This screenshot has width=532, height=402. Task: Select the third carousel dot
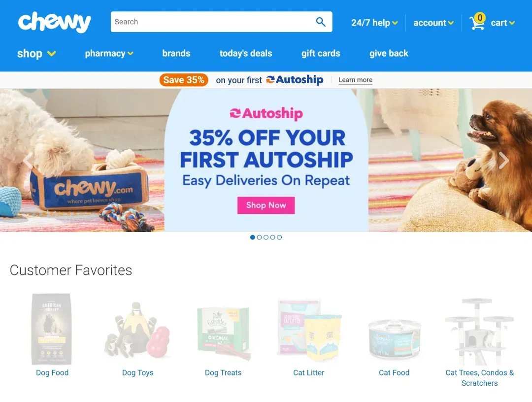[266, 237]
